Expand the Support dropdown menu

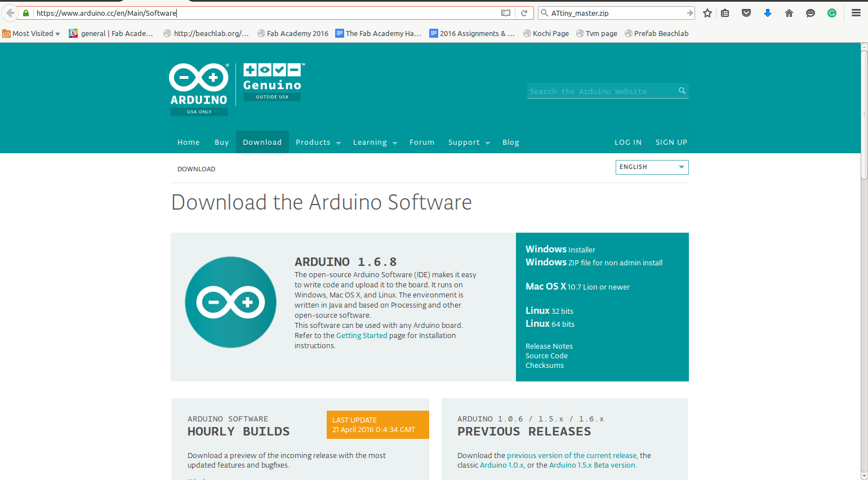[469, 142]
